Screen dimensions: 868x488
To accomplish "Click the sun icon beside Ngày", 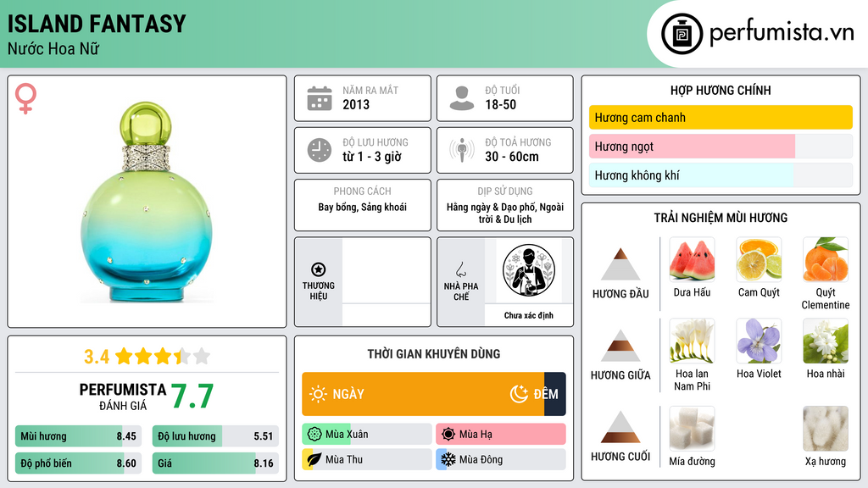I will [x=318, y=394].
